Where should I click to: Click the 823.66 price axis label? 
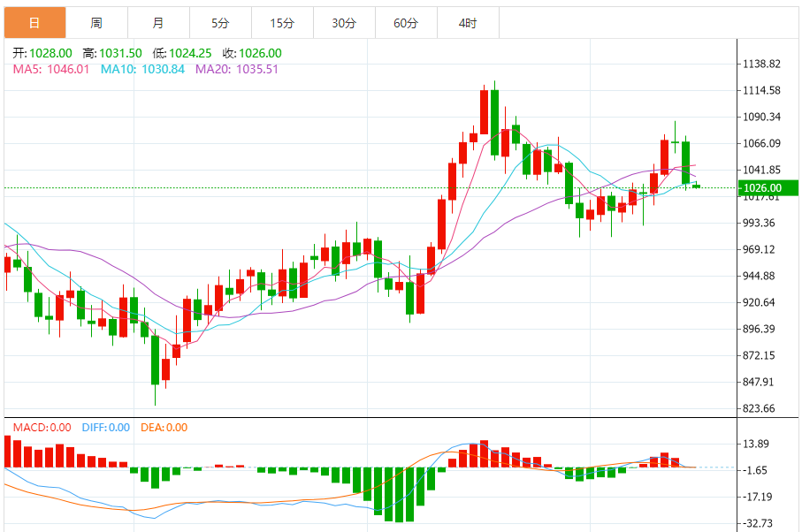coord(759,408)
